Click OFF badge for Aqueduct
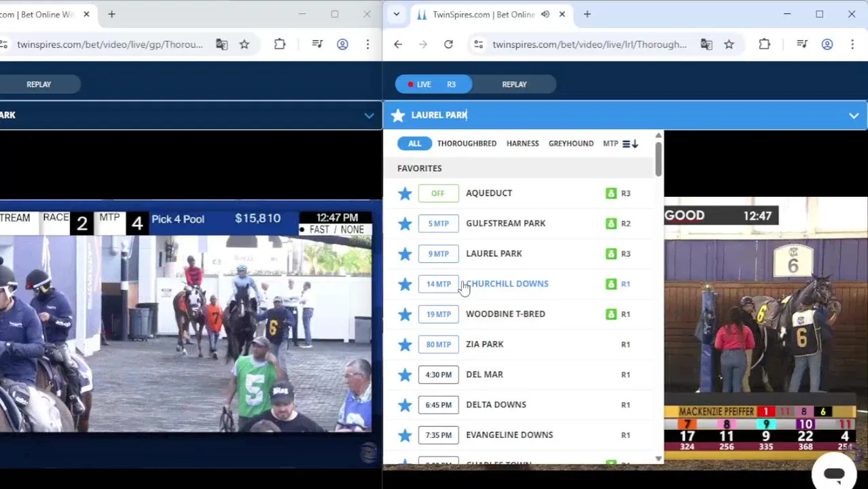The width and height of the screenshot is (868, 489). (438, 194)
